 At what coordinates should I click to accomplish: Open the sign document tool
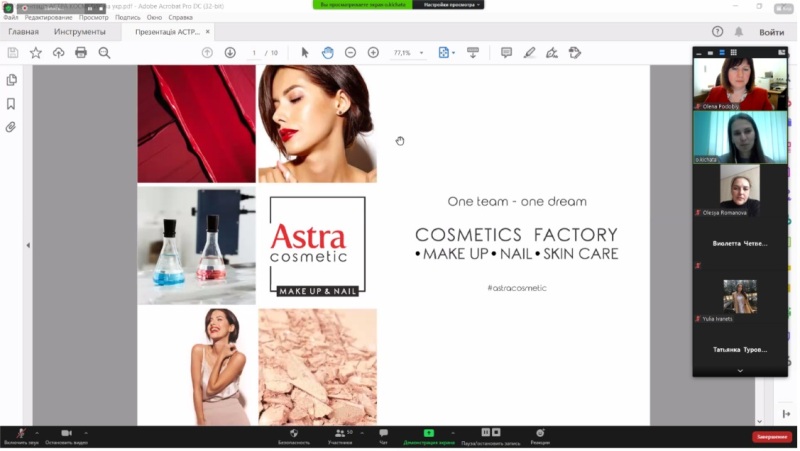pos(552,53)
